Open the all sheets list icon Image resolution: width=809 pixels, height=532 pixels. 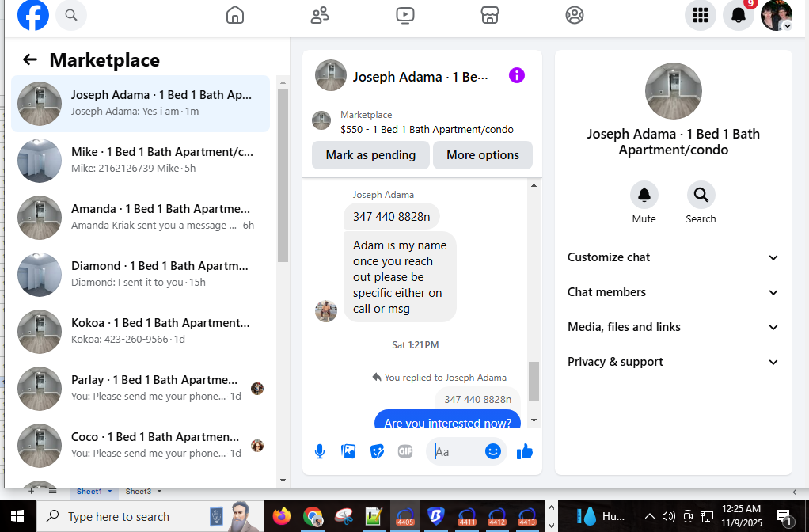tap(52, 492)
